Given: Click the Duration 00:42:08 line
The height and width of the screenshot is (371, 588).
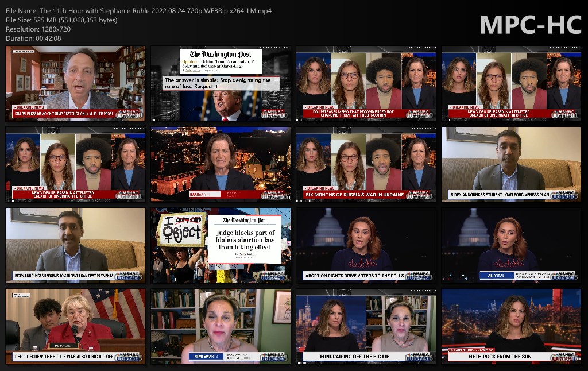Looking at the screenshot, I should (x=33, y=38).
